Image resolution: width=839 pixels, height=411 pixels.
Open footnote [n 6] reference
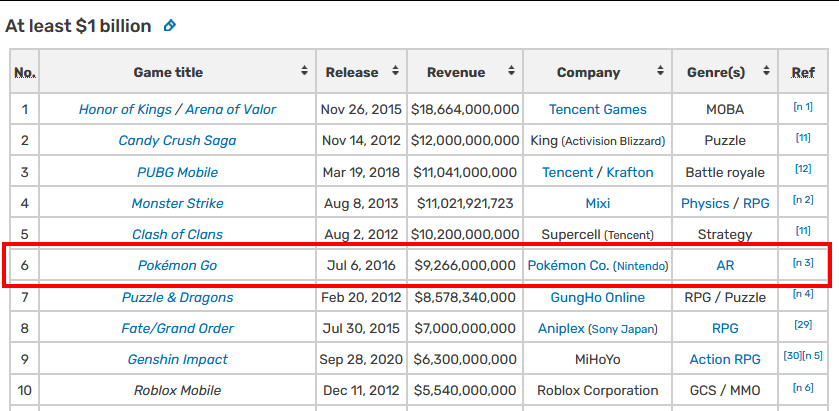pyautogui.click(x=803, y=388)
